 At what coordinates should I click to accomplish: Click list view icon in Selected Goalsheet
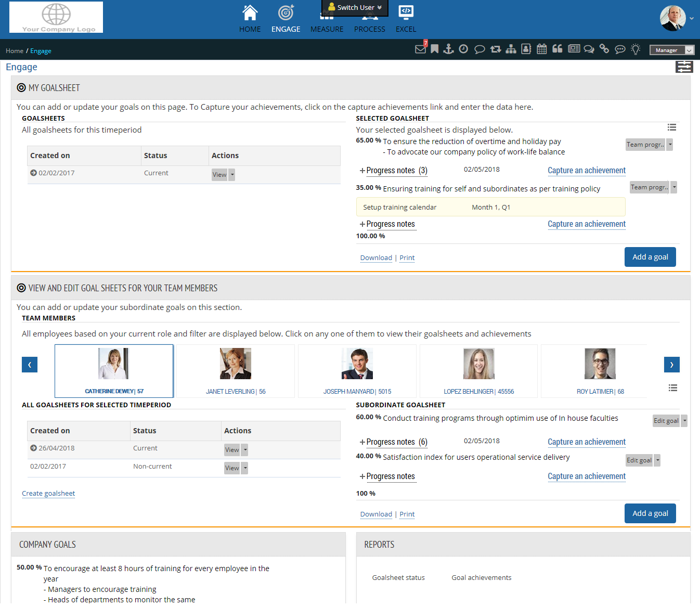tap(672, 127)
